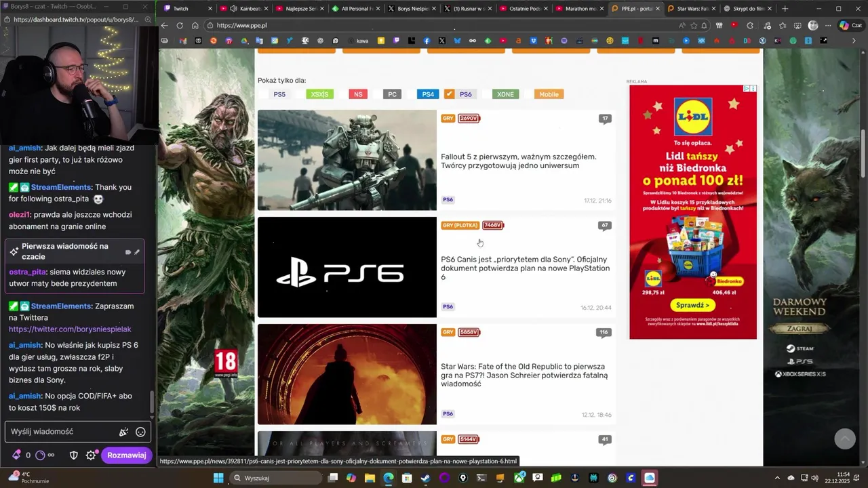Click the 'GRY (PLOTKA)' category tag
The height and width of the screenshot is (488, 868).
[x=460, y=226]
